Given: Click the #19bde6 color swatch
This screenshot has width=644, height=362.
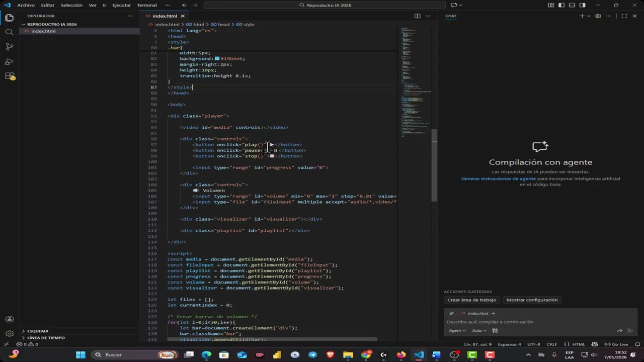Looking at the screenshot, I should [217, 59].
